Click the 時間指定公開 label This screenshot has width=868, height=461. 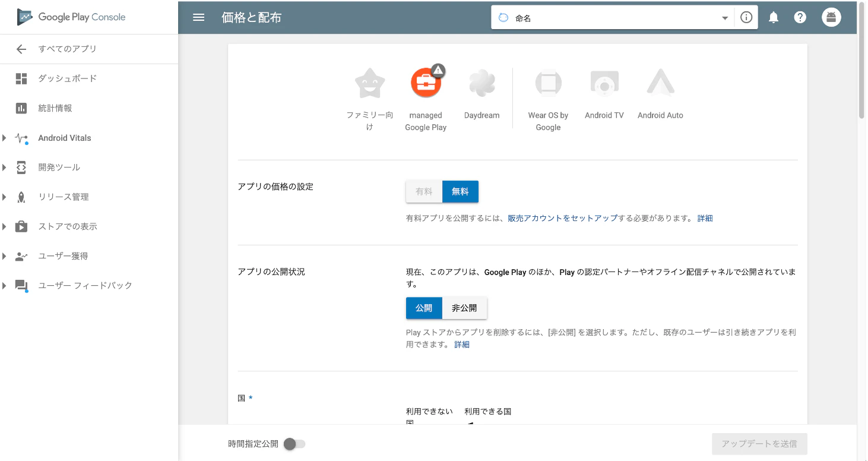point(253,444)
